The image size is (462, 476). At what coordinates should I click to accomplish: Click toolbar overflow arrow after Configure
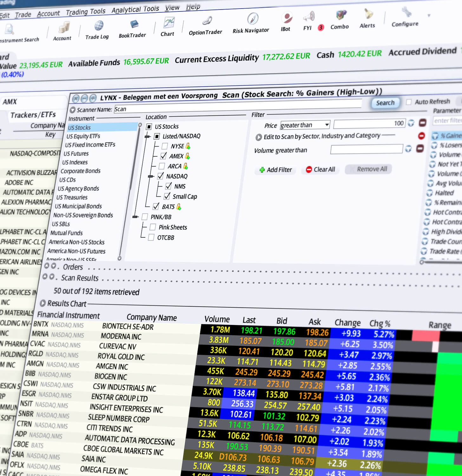point(429,15)
